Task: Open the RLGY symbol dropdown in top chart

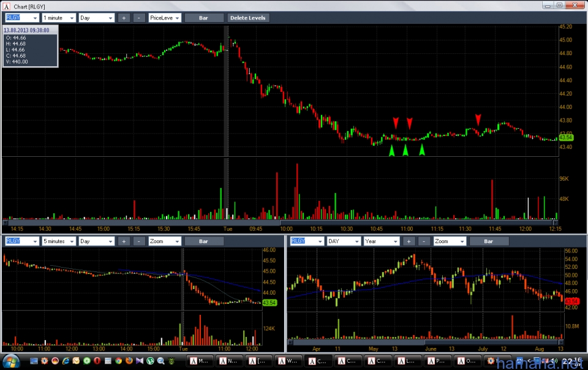Action: (35, 18)
